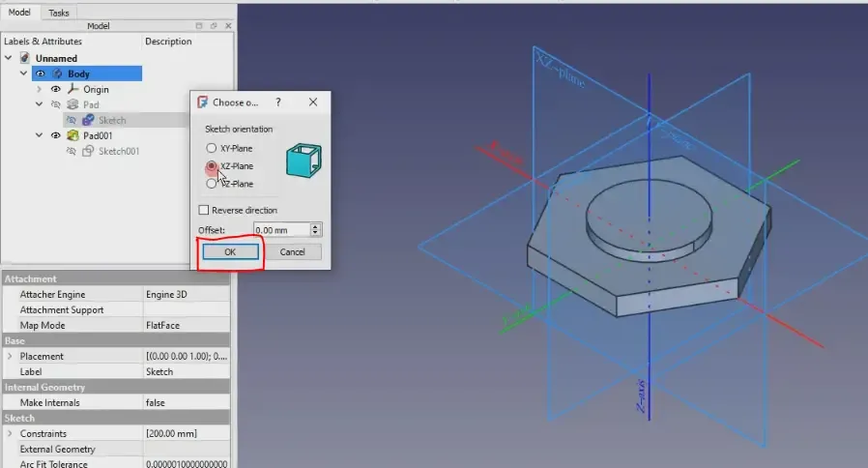This screenshot has height=468, width=868.
Task: Click into the Offset value field
Action: tap(281, 230)
